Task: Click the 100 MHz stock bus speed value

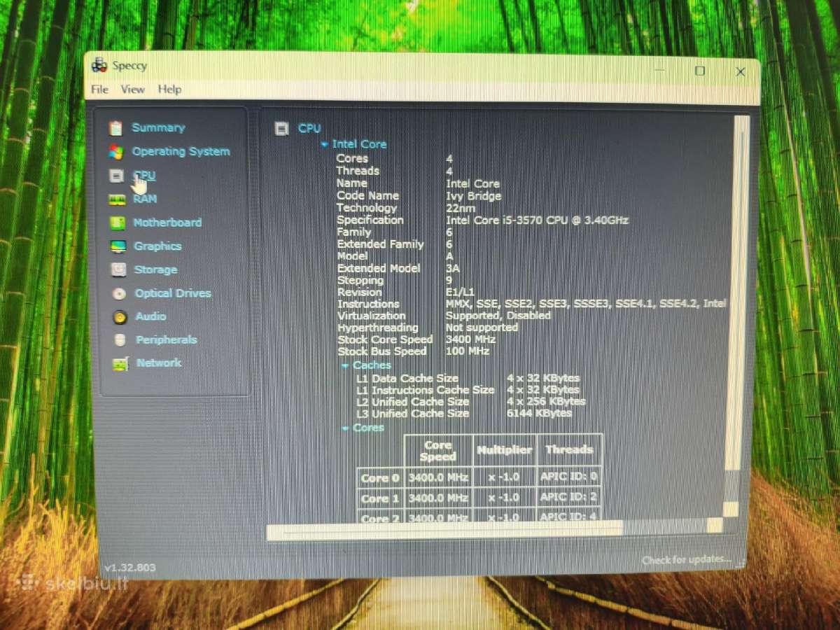Action: point(468,351)
